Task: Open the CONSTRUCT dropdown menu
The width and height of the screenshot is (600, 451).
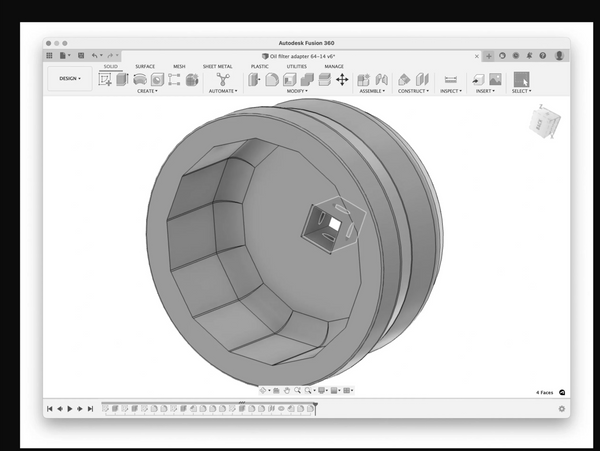Action: (x=413, y=91)
